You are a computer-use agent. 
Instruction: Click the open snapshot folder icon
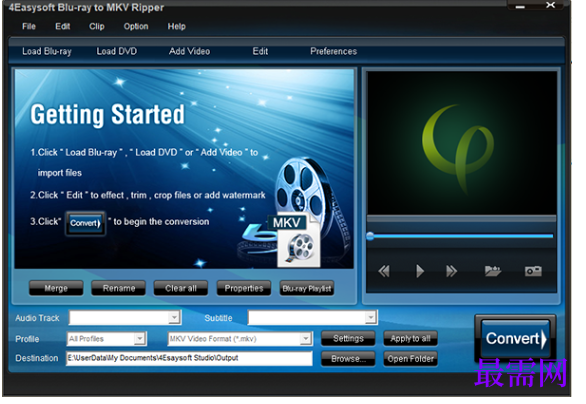[x=493, y=271]
